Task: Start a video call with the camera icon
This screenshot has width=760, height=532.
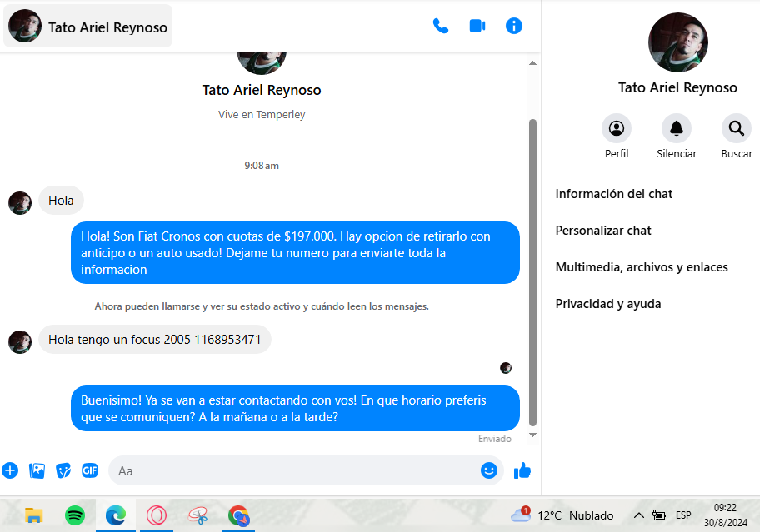Action: (x=477, y=26)
